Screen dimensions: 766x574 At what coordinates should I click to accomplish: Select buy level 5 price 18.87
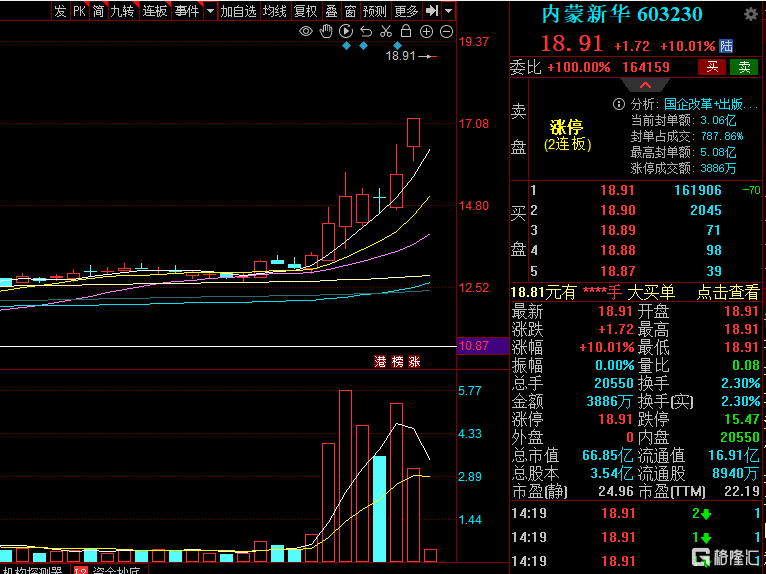coord(617,271)
